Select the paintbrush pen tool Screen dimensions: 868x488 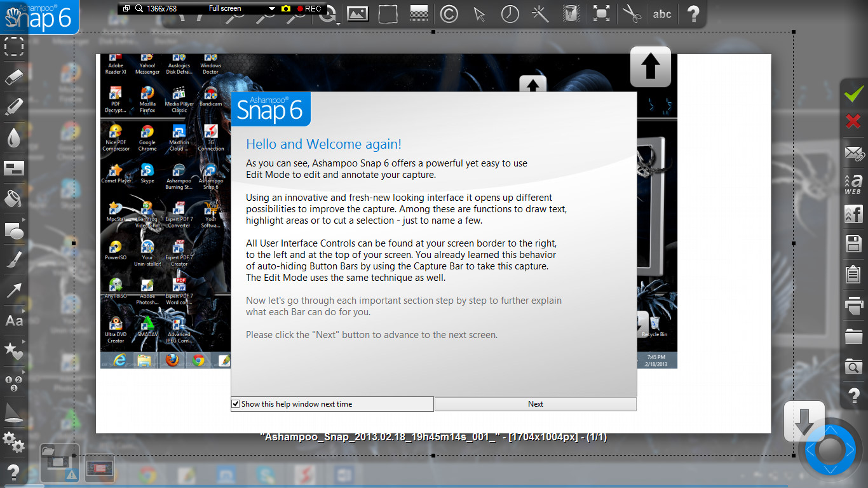point(14,260)
